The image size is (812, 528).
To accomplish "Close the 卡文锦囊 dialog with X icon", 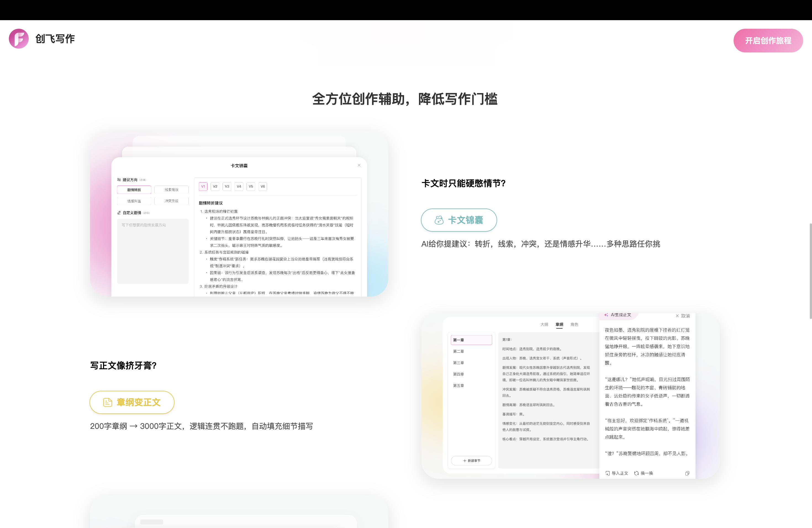I will (359, 165).
